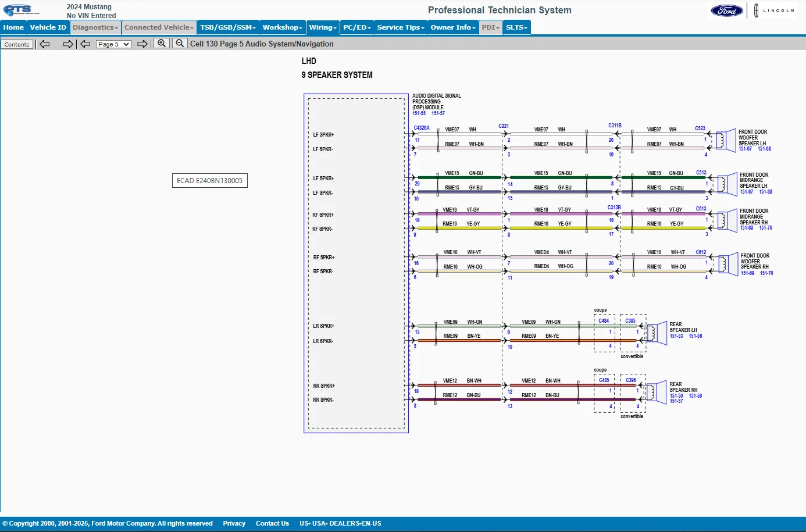Click the US• USA• DEALERS•EN-US footer text

pyautogui.click(x=341, y=523)
